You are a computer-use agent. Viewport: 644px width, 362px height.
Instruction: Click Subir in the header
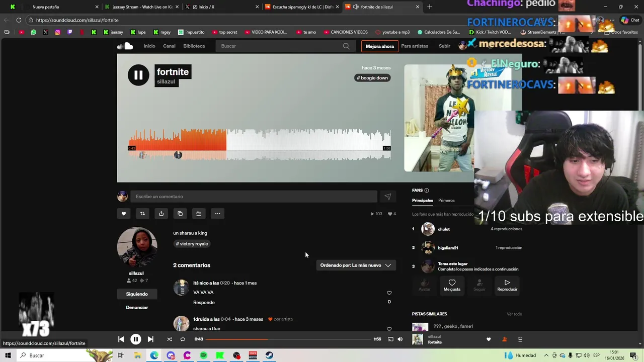(x=444, y=46)
